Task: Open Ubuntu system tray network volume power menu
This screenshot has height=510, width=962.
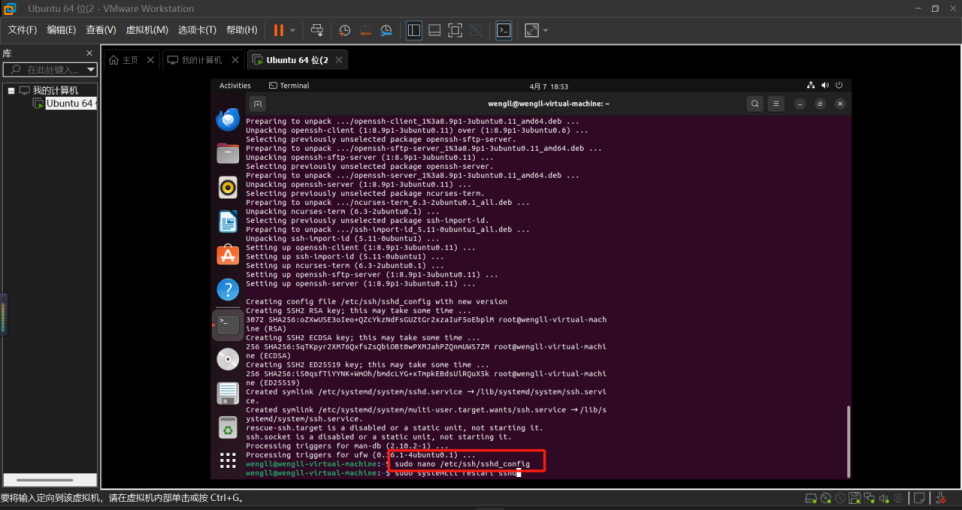Action: pos(825,85)
